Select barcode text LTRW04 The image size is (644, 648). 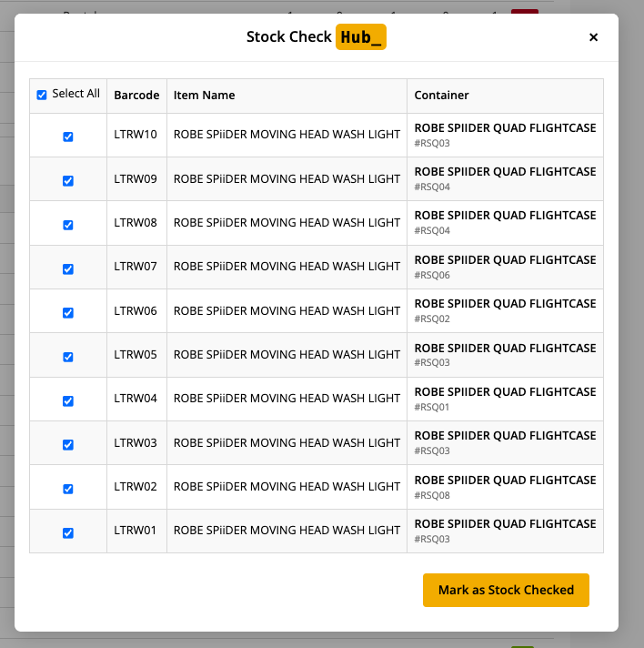point(136,398)
